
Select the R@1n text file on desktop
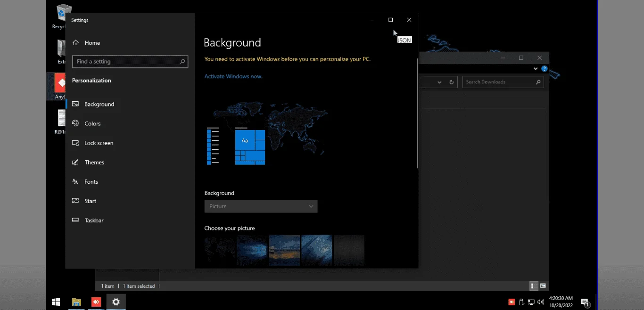[x=60, y=122]
